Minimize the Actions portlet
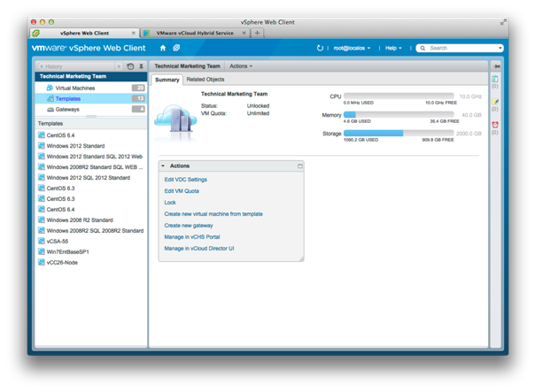Screen dimensions: 535x392 click(300, 166)
